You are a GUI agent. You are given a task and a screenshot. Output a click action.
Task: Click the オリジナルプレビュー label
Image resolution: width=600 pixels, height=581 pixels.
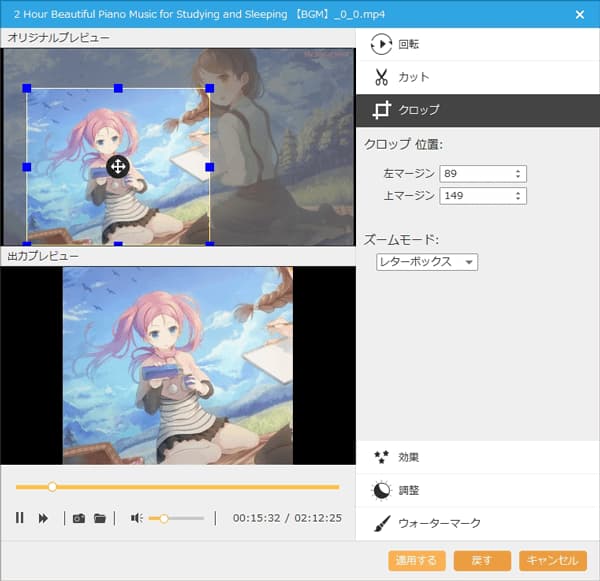[x=59, y=38]
